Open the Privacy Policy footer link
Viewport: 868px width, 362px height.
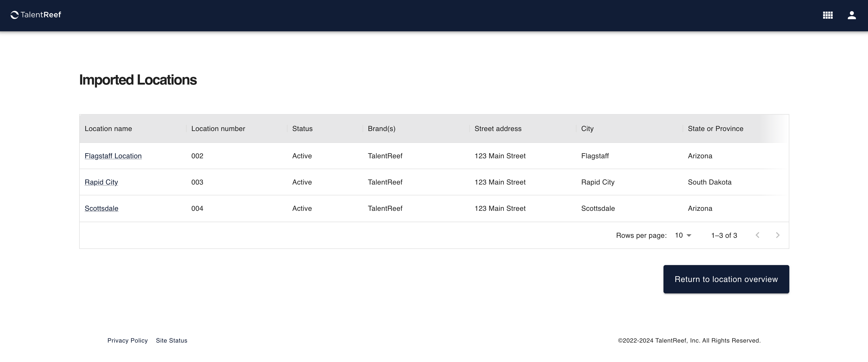(127, 340)
